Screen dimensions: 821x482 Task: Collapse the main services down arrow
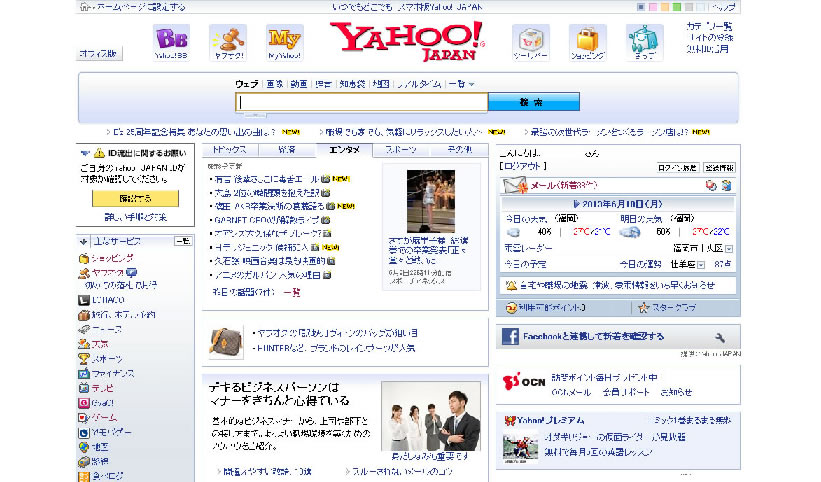83,241
